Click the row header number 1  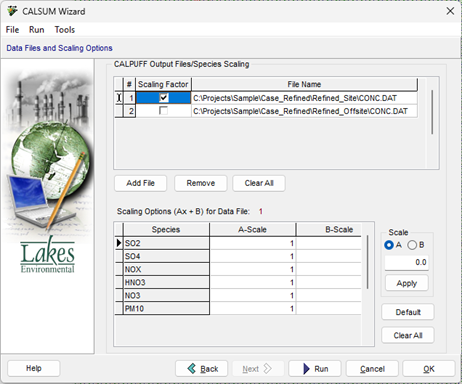(x=130, y=98)
